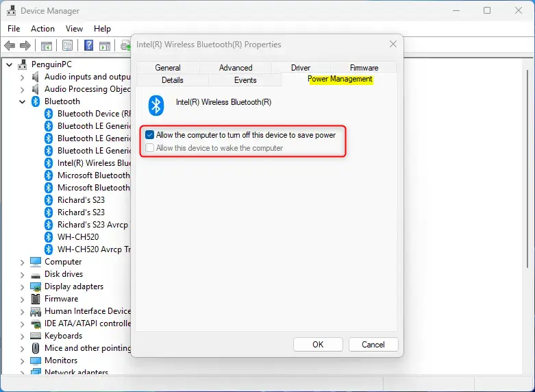Click the PenguinPC computer icon
Image resolution: width=535 pixels, height=392 pixels.
click(x=23, y=64)
